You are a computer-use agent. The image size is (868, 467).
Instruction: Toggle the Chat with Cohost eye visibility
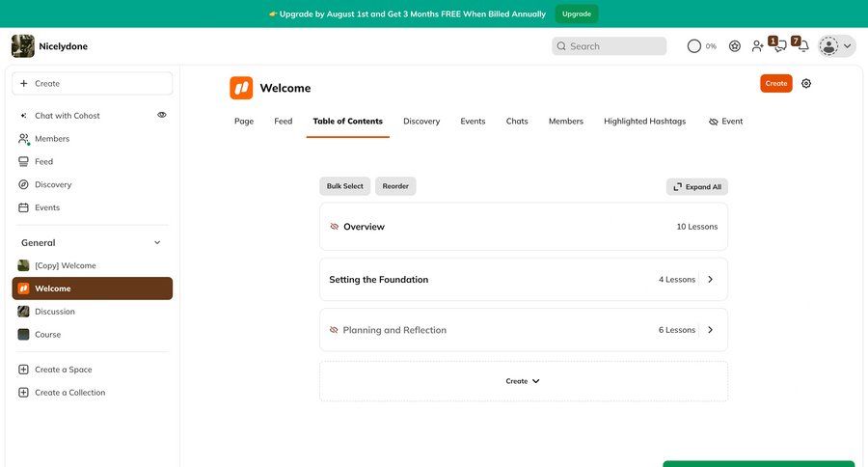pos(162,115)
